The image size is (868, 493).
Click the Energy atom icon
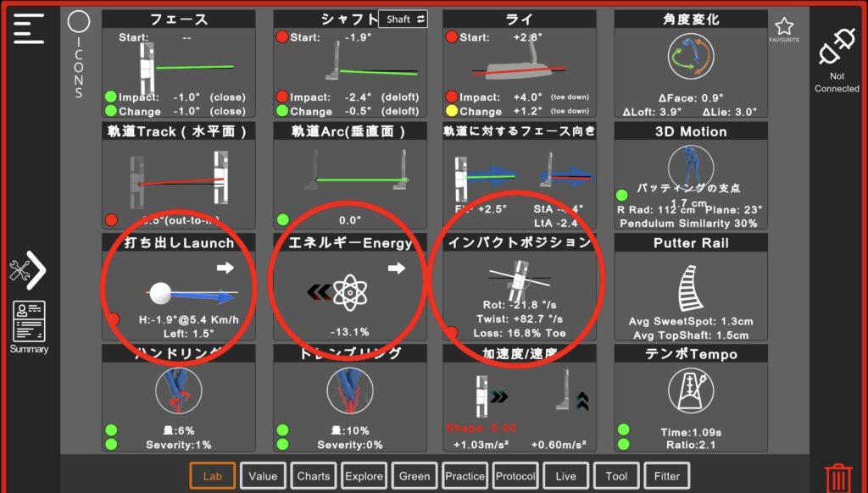350,292
